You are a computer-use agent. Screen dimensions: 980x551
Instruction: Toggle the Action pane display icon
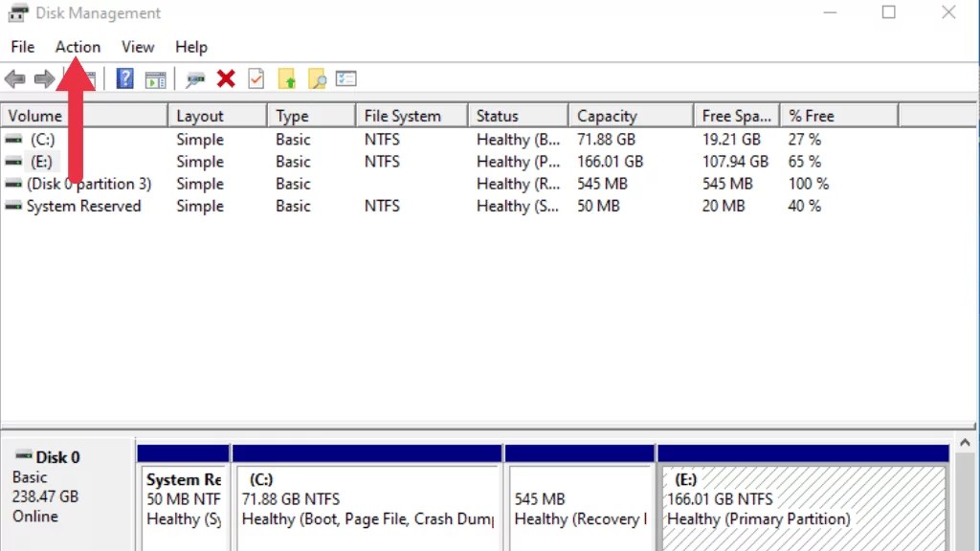point(155,78)
